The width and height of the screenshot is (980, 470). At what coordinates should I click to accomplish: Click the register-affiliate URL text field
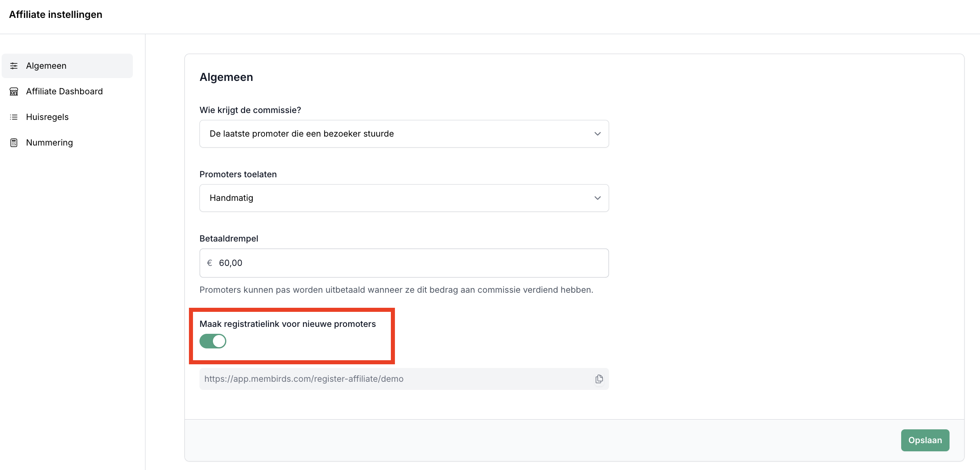pyautogui.click(x=390, y=379)
